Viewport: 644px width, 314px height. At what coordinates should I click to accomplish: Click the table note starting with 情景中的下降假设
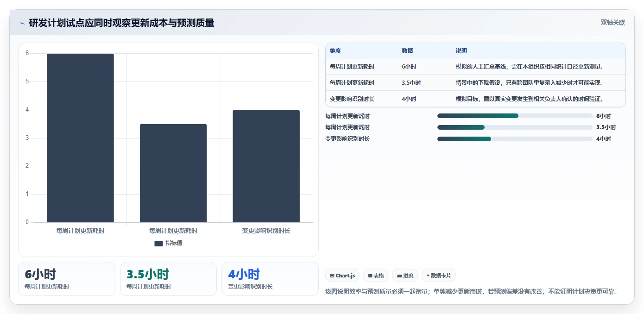530,83
